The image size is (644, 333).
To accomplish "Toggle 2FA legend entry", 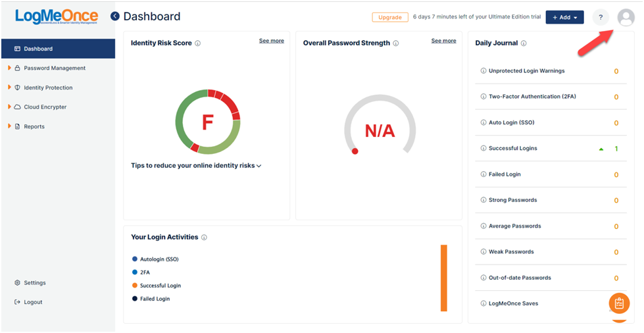I will [x=141, y=272].
